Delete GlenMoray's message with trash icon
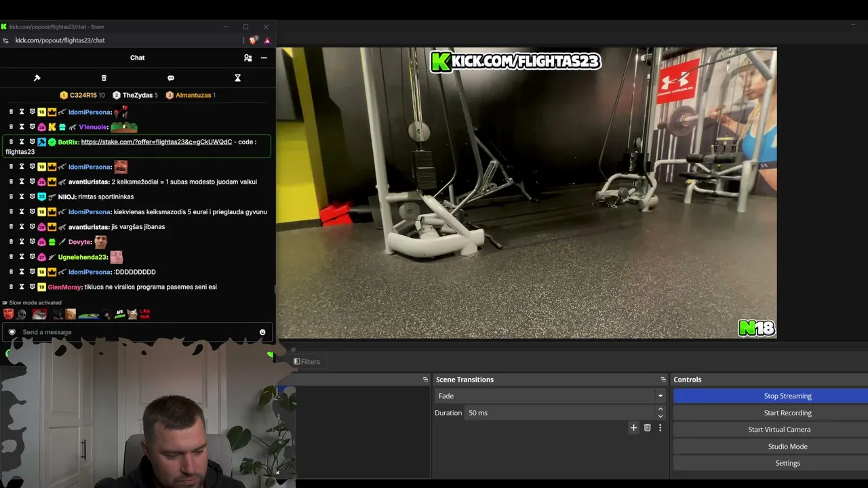 point(11,287)
